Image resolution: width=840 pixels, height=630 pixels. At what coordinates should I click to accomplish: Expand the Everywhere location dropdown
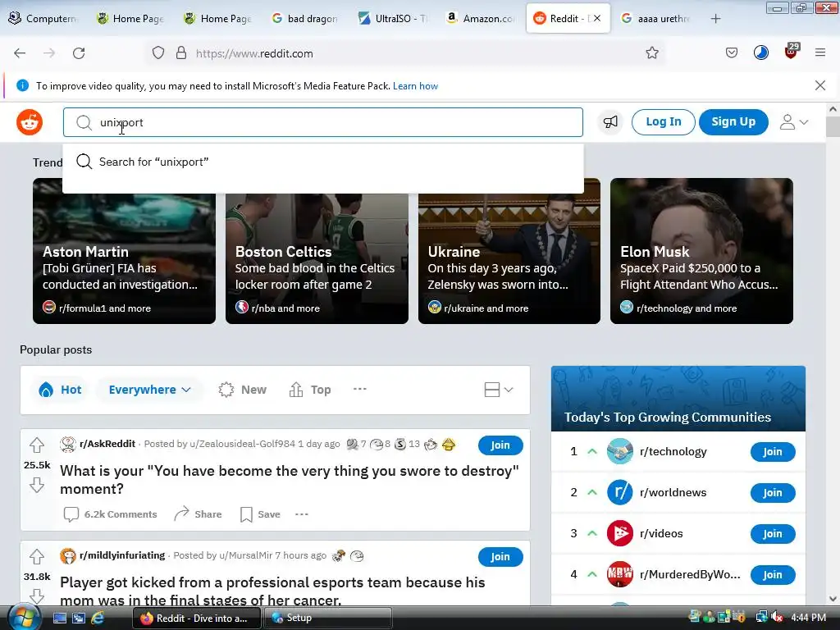[149, 390]
